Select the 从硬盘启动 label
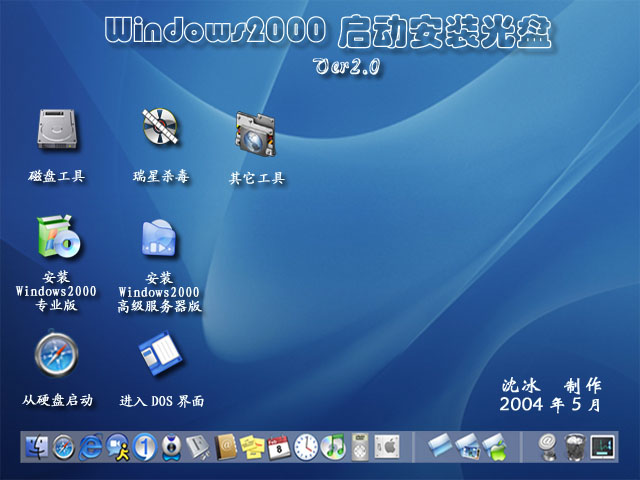The width and height of the screenshot is (640, 480). [57, 400]
